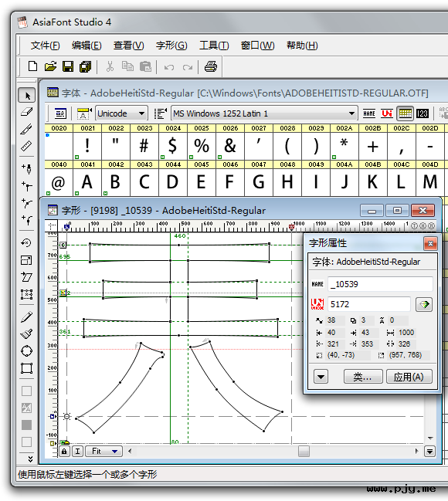Expand glyph properties with the down-arrow button

[321, 377]
